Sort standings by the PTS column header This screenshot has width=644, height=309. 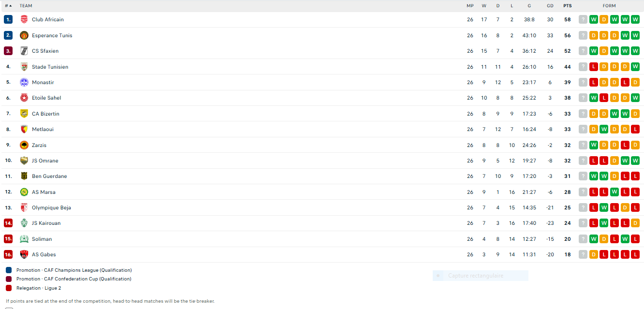pyautogui.click(x=567, y=6)
